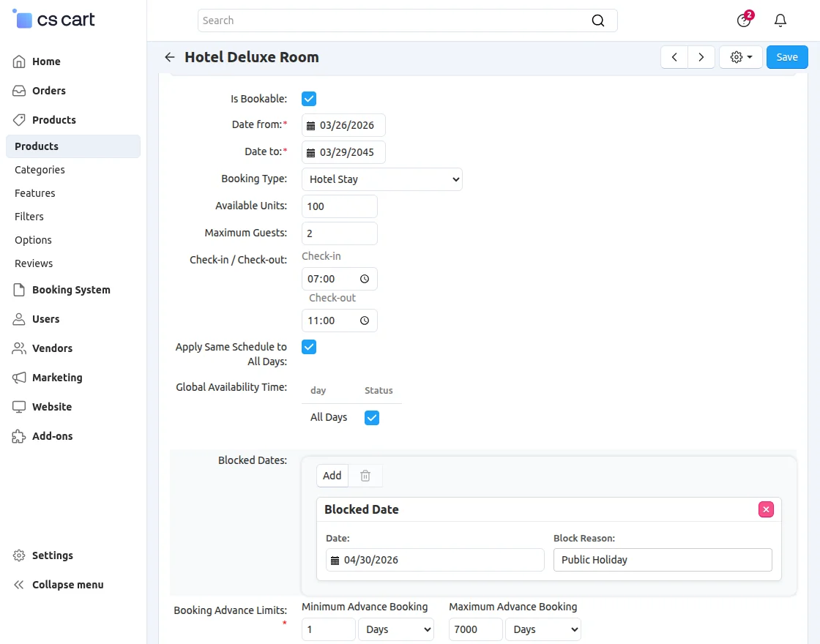Toggle Apply Same Schedule to All Days
This screenshot has height=644, width=820.
[309, 347]
